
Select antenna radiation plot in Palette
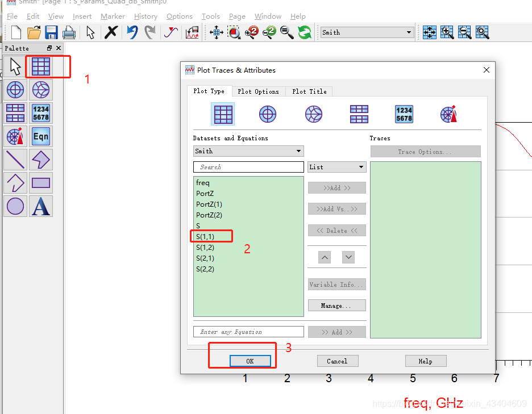point(15,136)
